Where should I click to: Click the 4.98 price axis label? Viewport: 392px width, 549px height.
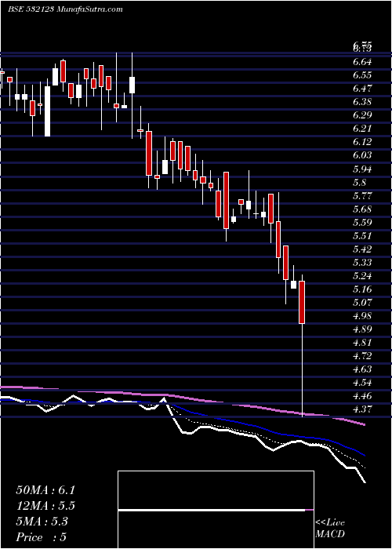(x=362, y=316)
